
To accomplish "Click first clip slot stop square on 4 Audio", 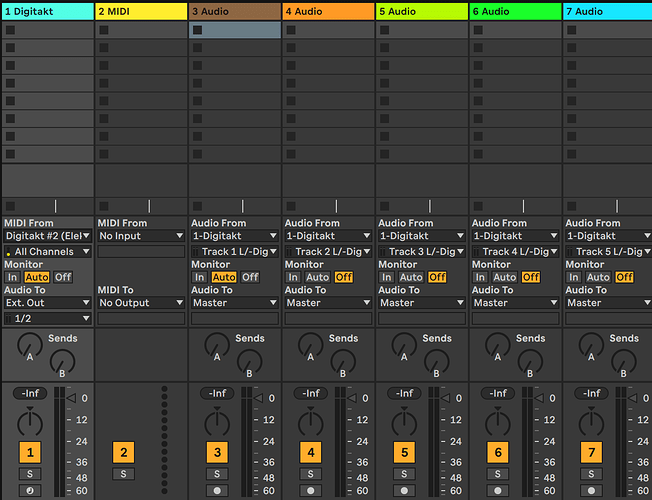I will tap(291, 30).
